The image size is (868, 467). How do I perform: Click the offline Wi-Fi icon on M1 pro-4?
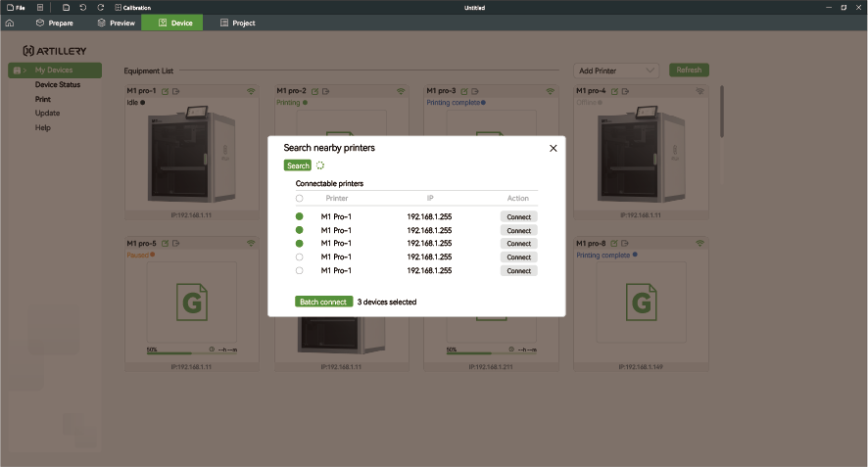700,91
